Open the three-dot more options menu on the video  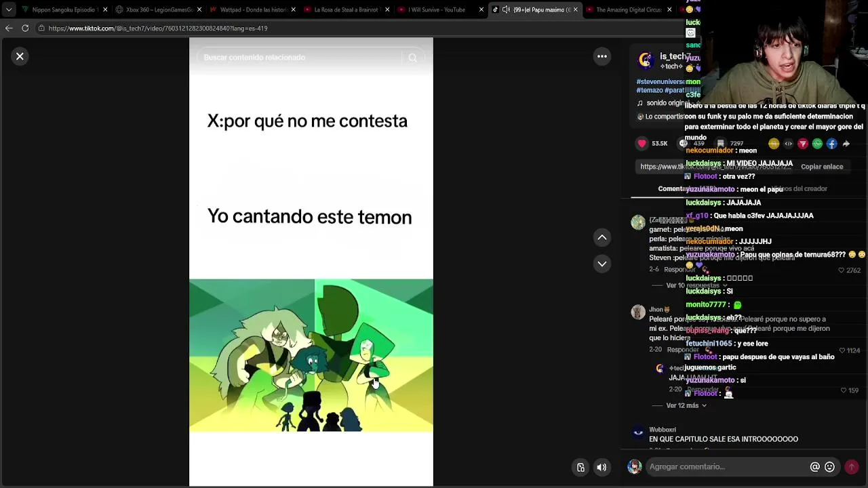click(x=601, y=56)
